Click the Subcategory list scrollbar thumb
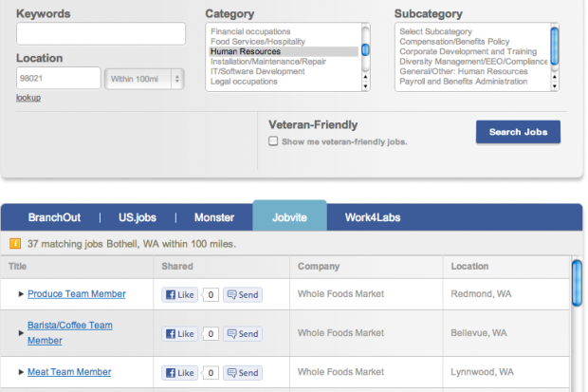This screenshot has width=588, height=392. [x=554, y=47]
